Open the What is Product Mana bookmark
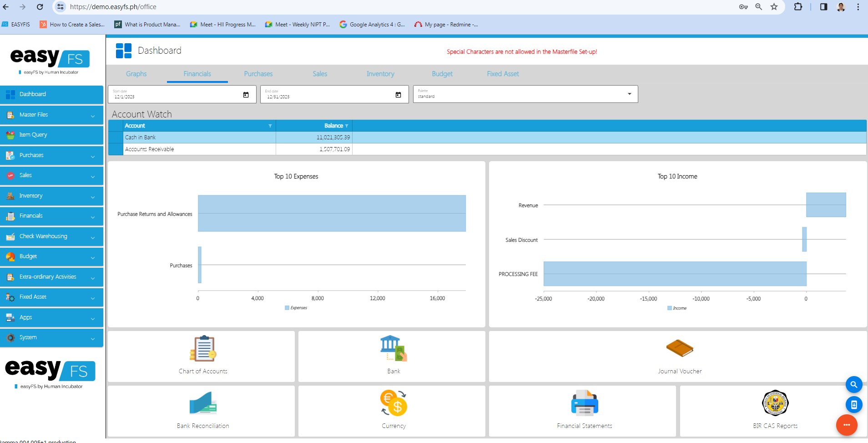The image size is (868, 443). click(147, 25)
